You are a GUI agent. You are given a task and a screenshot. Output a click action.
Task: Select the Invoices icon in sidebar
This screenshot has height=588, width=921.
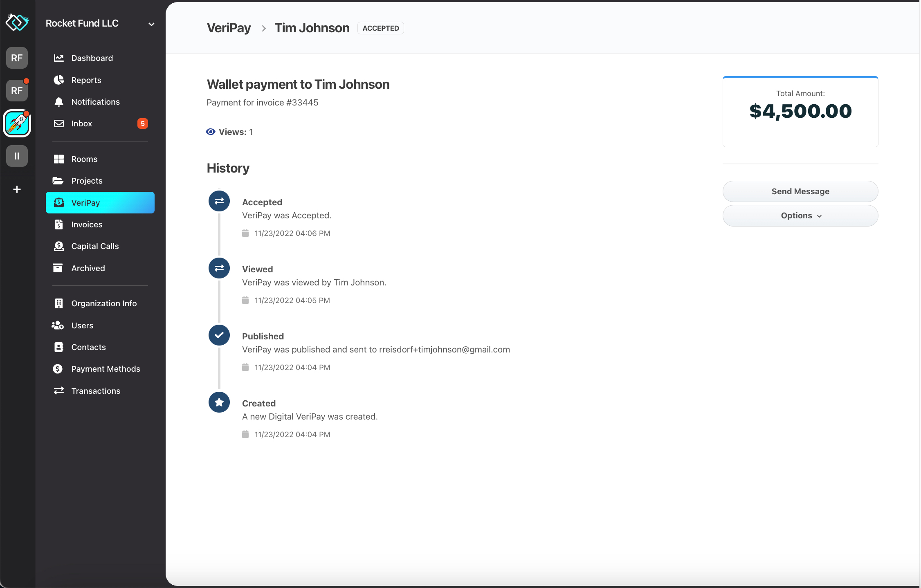coord(58,224)
